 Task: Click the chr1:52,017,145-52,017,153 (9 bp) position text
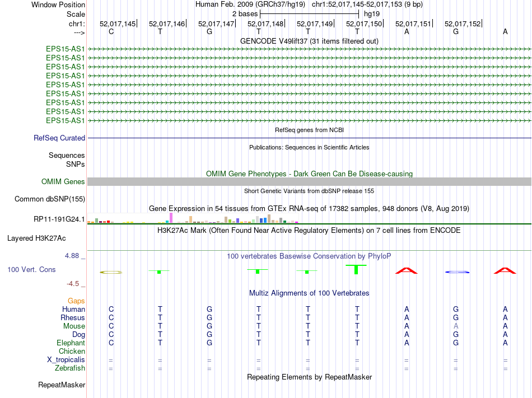pyautogui.click(x=367, y=4)
